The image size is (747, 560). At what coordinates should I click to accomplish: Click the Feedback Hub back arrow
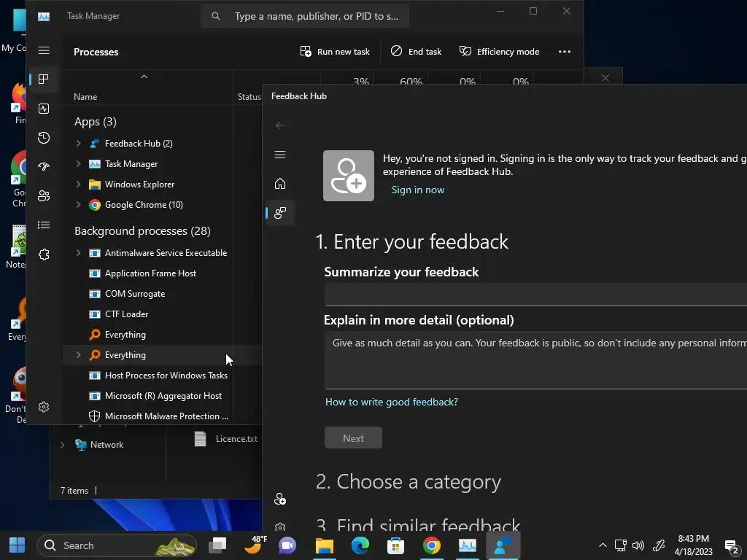click(x=279, y=125)
